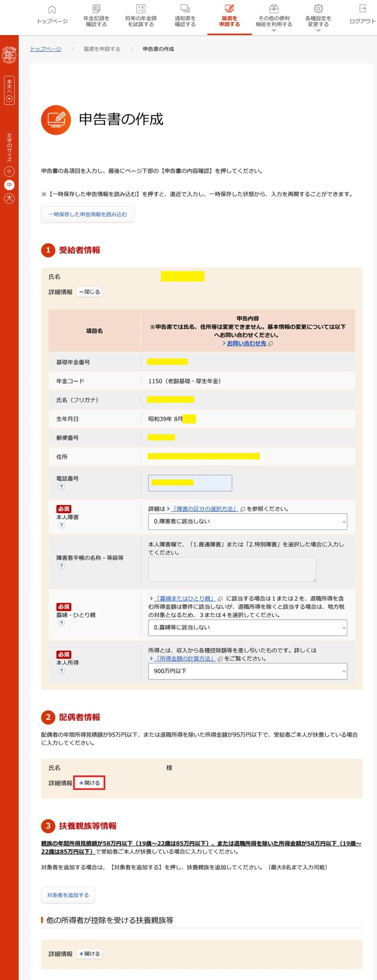The width and height of the screenshot is (377, 980).
Task: Expand the 各種設定を変更する menu
Action: click(x=318, y=21)
